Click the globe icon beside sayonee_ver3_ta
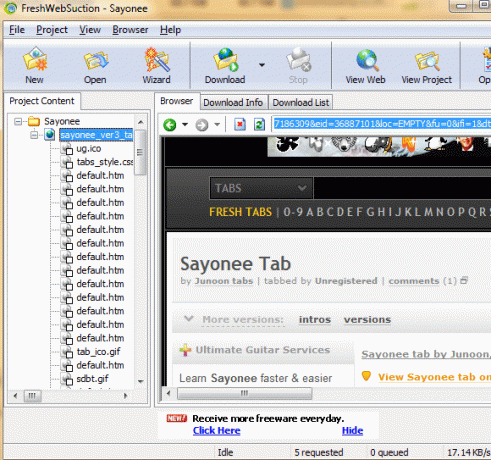This screenshot has height=460, width=491. coord(50,135)
